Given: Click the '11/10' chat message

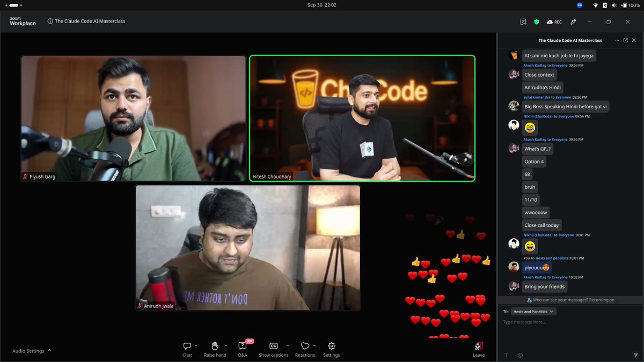Looking at the screenshot, I should 531,200.
